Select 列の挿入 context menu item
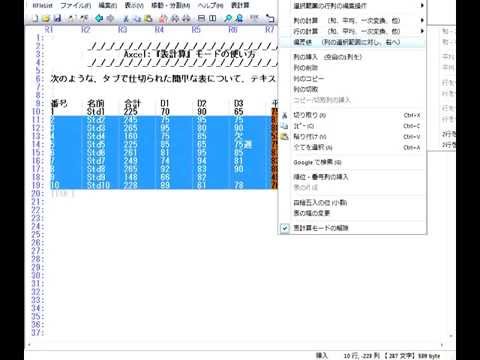Screen dimensions: 480x360 [x=352, y=57]
